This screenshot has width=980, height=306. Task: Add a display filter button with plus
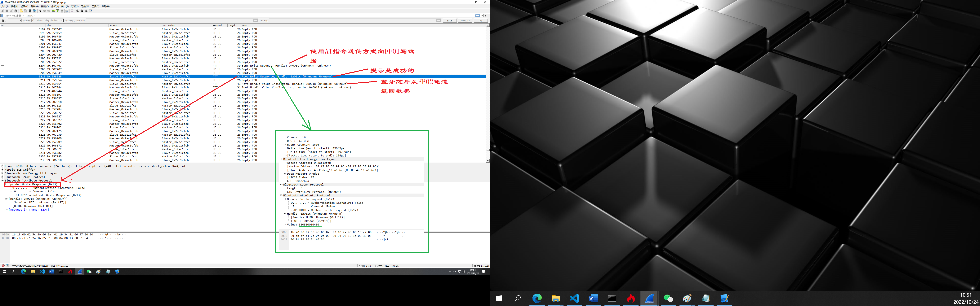[x=485, y=15]
